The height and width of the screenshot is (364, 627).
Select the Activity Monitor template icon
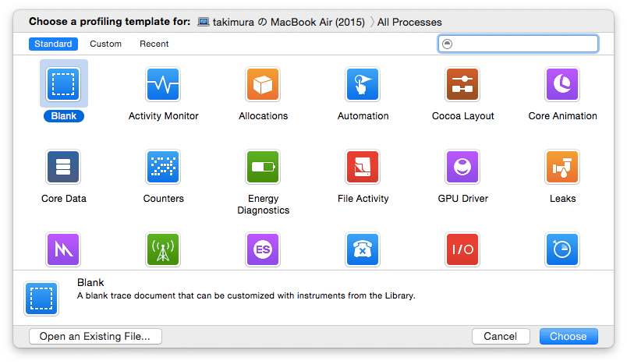pyautogui.click(x=163, y=84)
